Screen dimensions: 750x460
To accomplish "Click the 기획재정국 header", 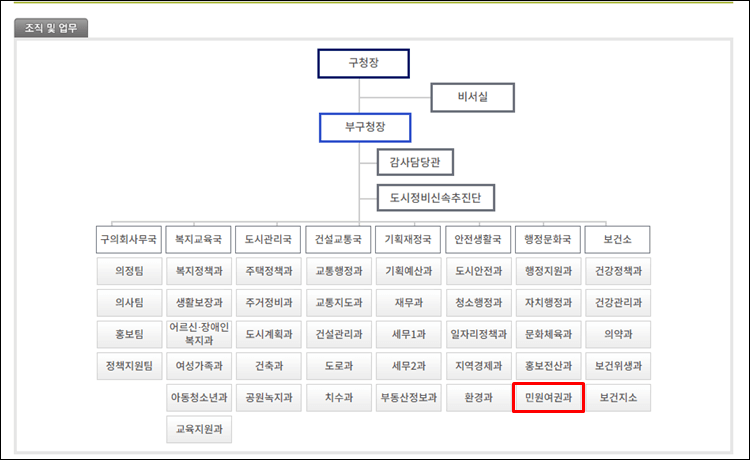I will (408, 240).
